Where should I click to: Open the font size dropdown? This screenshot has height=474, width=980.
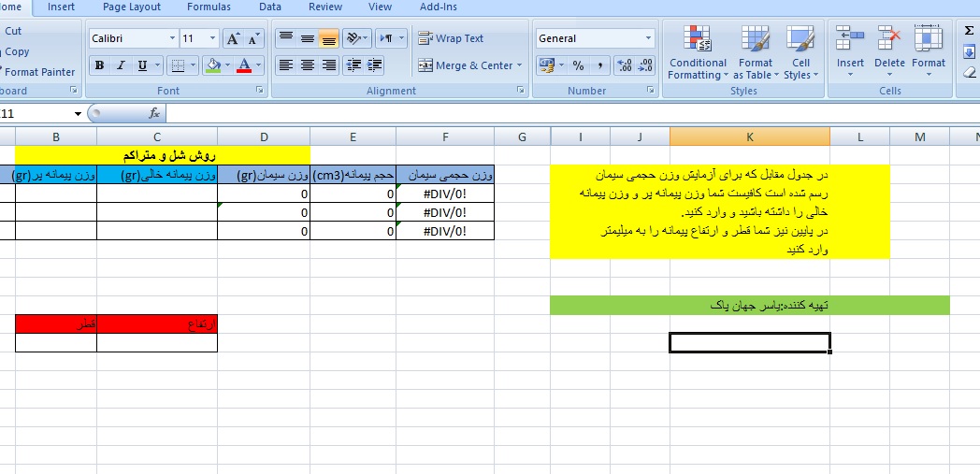click(213, 38)
